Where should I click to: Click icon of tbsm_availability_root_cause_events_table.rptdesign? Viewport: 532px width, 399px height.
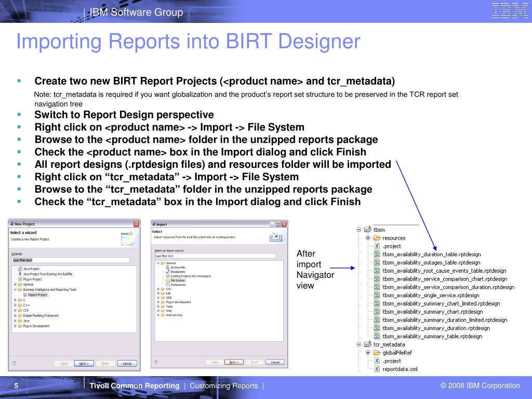pos(377,271)
